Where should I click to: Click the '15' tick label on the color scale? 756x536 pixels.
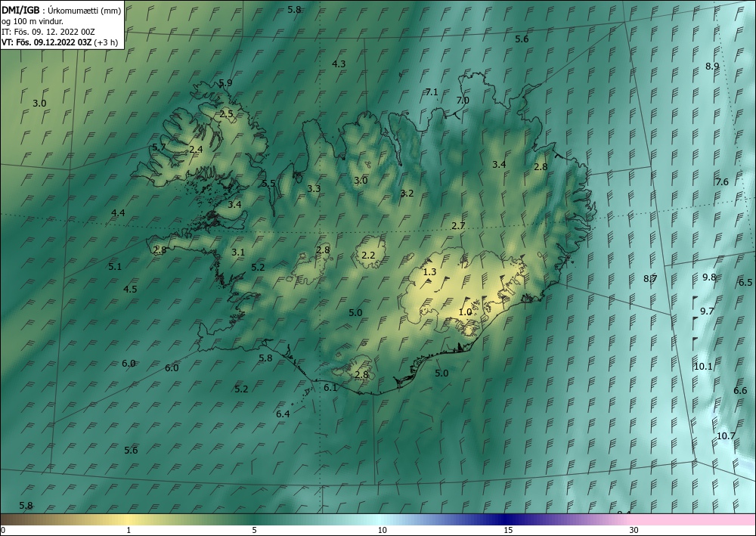(508, 530)
